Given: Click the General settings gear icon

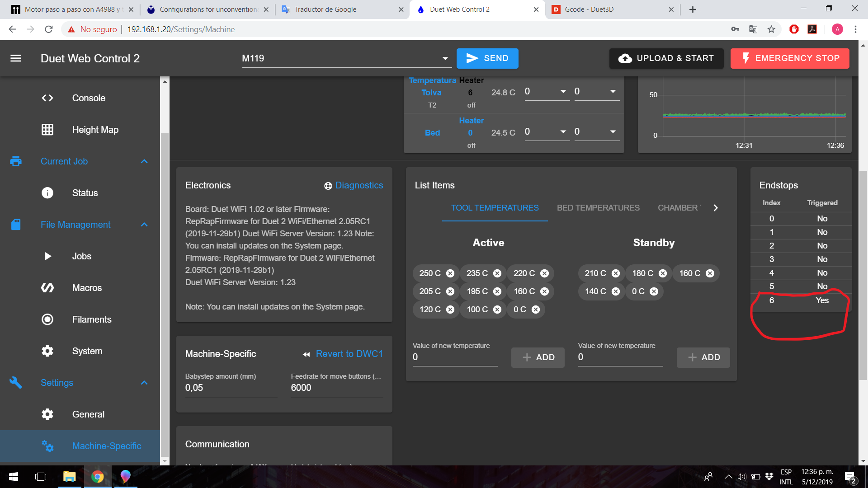Looking at the screenshot, I should click(x=47, y=414).
